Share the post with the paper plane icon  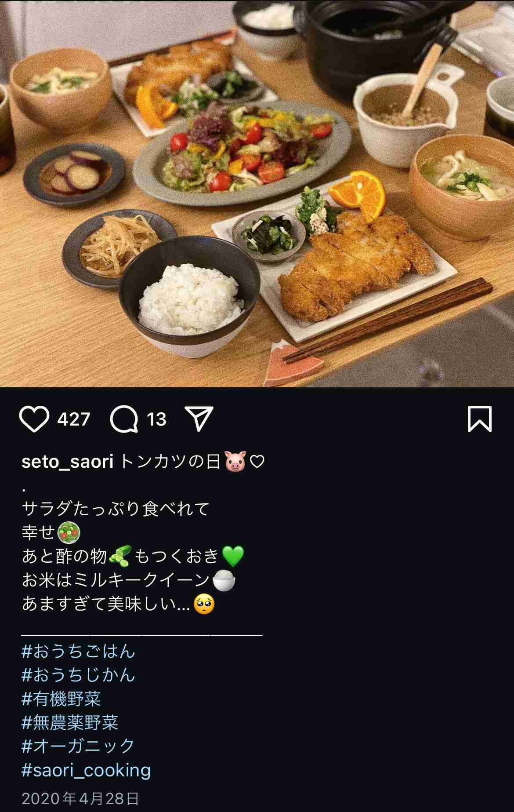pos(199,418)
